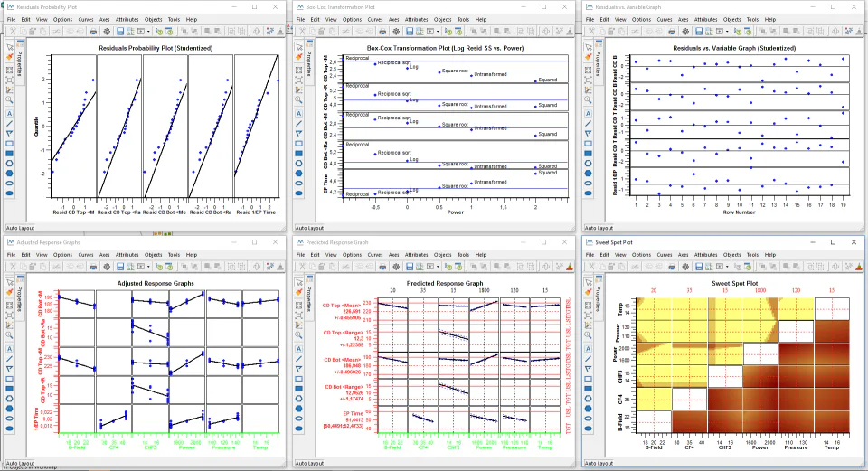Select the pointer tool in Residuals Probability Plot
The image size is (868, 471).
coord(9,48)
